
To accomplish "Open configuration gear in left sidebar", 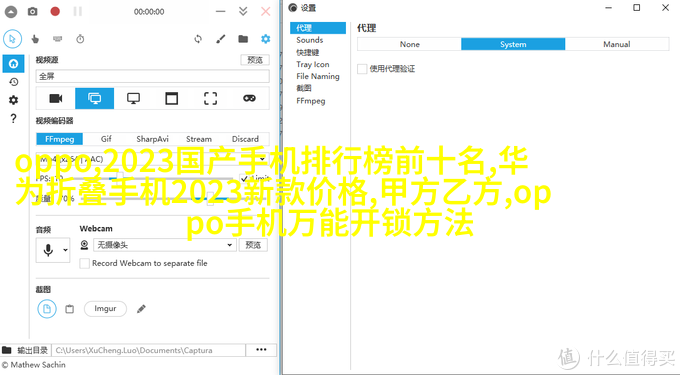I will [x=13, y=100].
